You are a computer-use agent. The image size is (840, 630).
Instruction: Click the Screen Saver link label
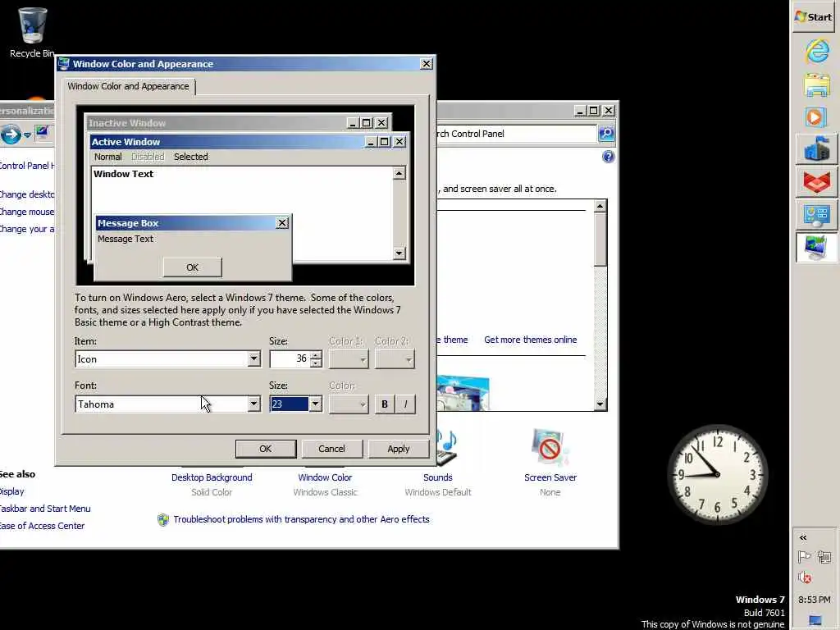click(550, 477)
